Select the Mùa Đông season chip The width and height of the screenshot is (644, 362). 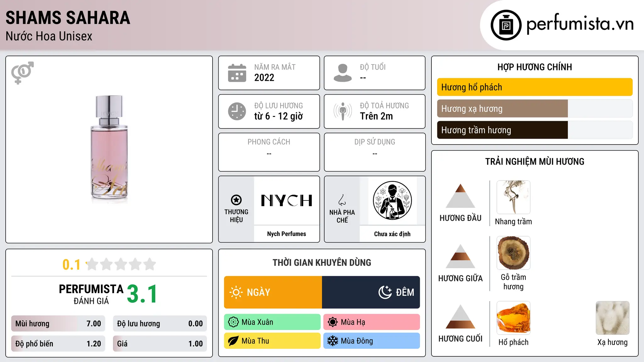click(372, 341)
